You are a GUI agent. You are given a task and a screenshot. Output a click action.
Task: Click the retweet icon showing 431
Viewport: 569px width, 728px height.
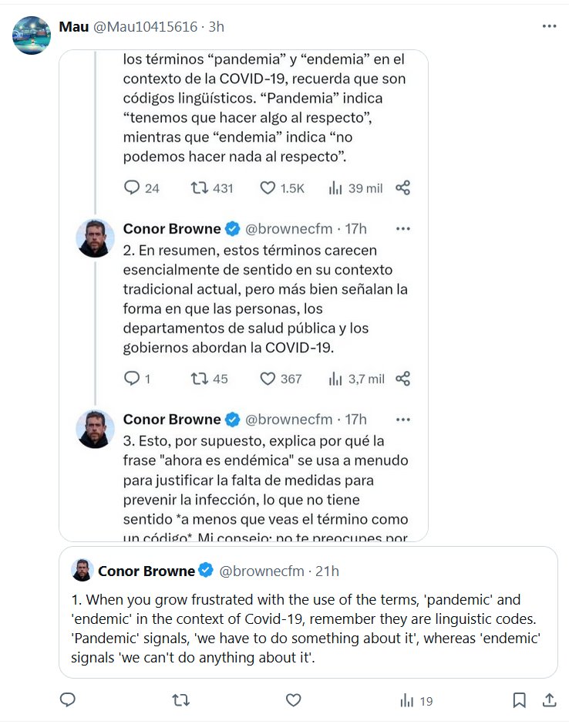pos(199,187)
